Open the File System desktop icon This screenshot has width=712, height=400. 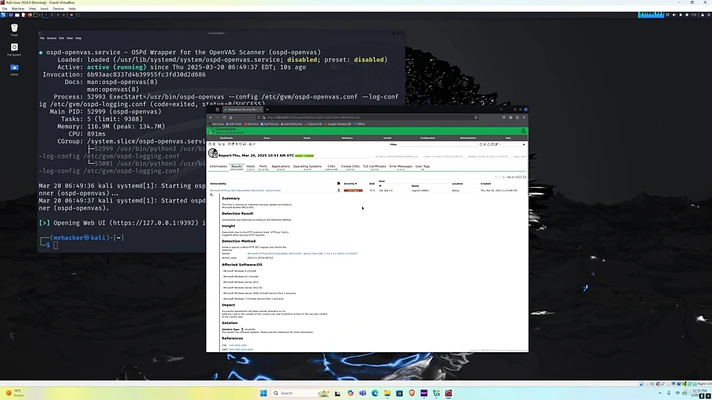pos(14,48)
